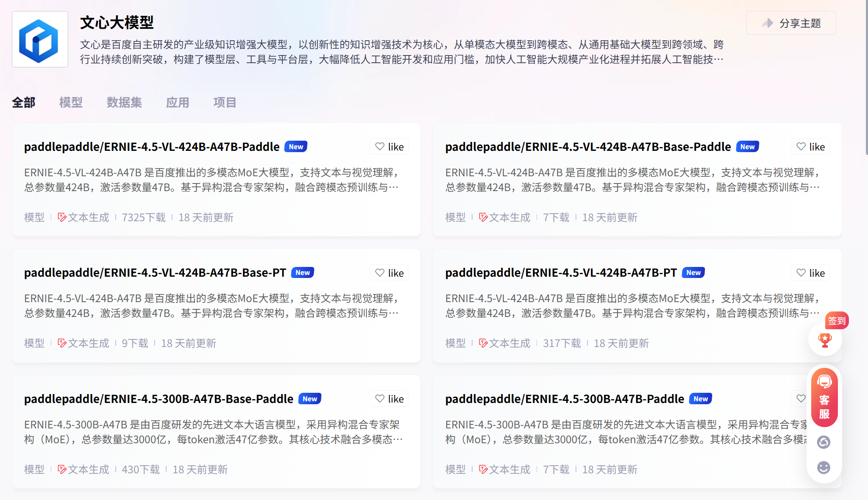
Task: Click description of ERNIE-4.5-300B-A47B-Base-Paddle card
Action: click(x=214, y=432)
